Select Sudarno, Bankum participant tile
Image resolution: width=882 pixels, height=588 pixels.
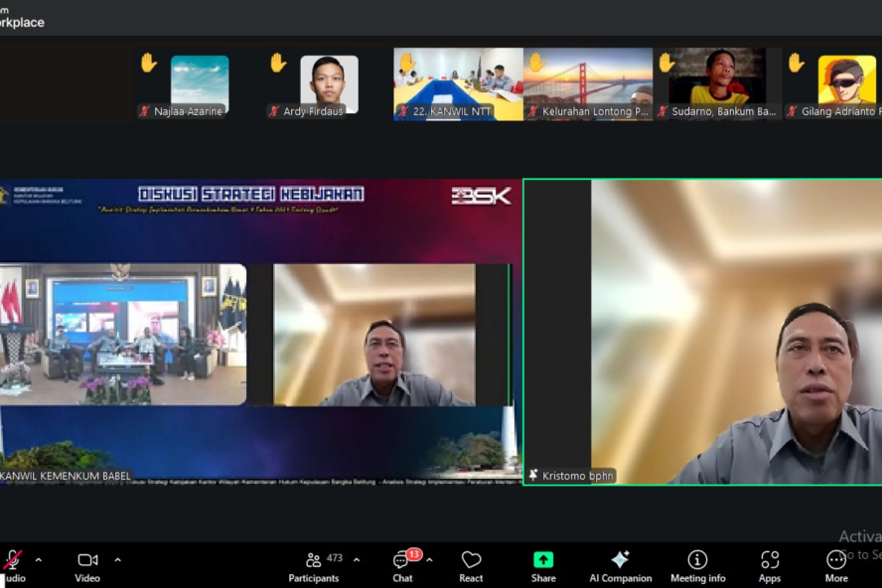(x=717, y=83)
